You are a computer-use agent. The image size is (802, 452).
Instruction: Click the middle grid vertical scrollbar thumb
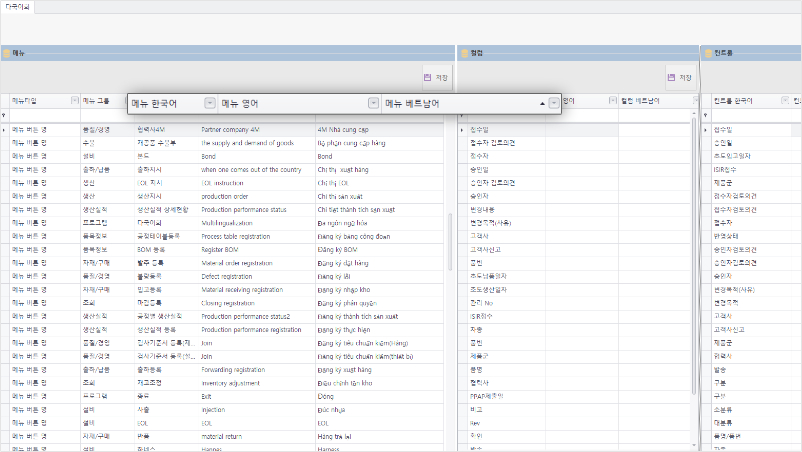694,256
